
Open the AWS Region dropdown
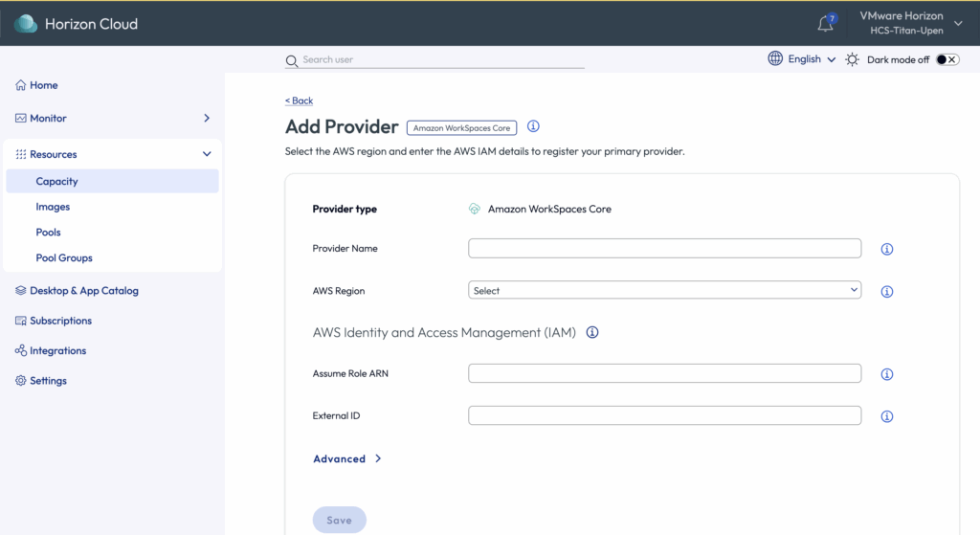(x=664, y=290)
